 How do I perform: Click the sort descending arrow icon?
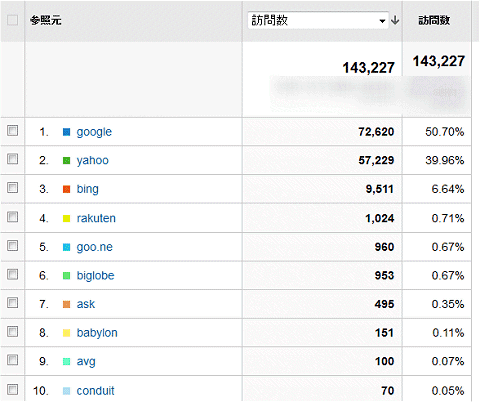(395, 20)
